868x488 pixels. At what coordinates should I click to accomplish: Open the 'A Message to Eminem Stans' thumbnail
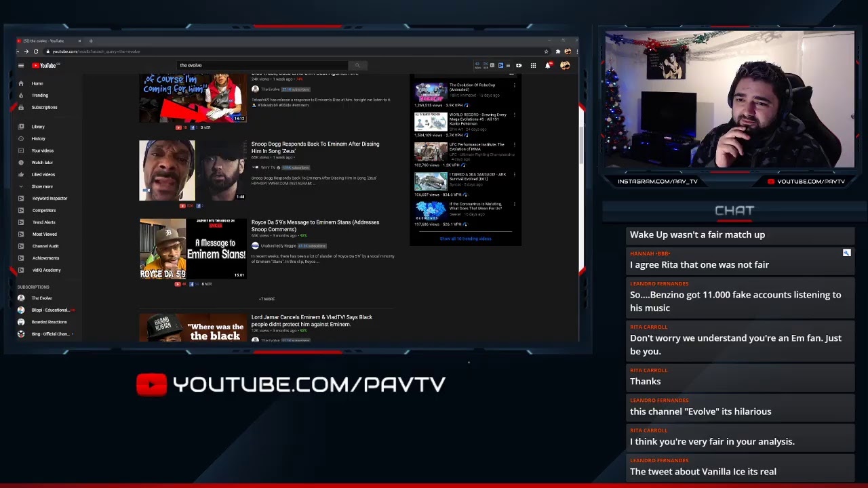coord(193,249)
